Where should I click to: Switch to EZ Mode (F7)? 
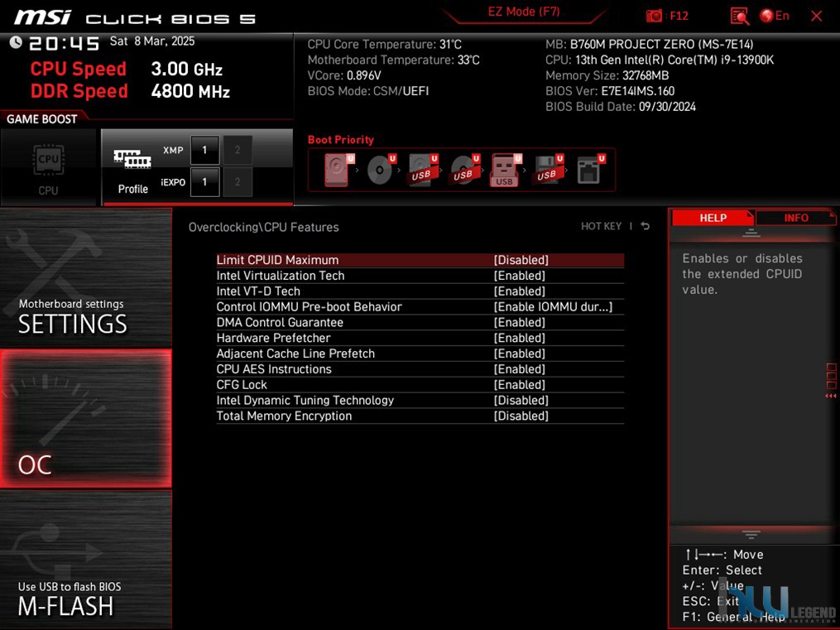pyautogui.click(x=523, y=12)
